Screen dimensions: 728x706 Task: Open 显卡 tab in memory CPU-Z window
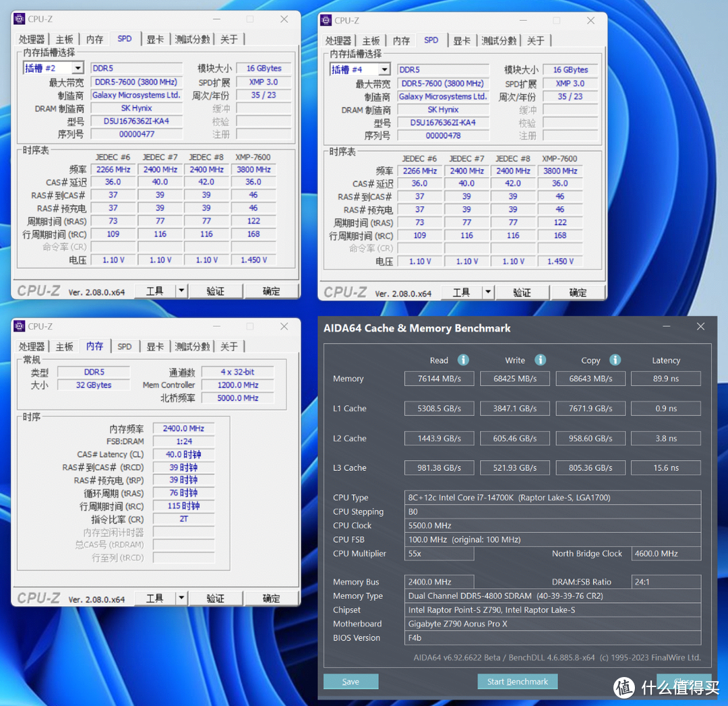tap(155, 346)
